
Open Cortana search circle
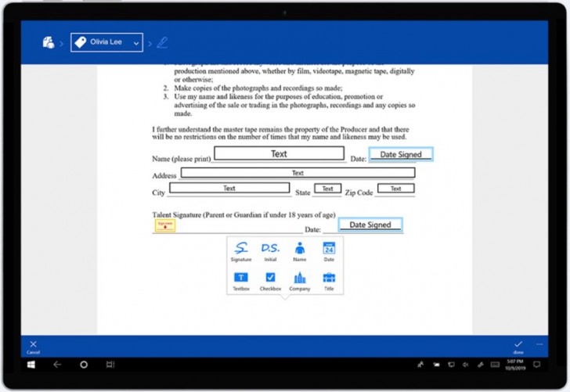(x=84, y=365)
